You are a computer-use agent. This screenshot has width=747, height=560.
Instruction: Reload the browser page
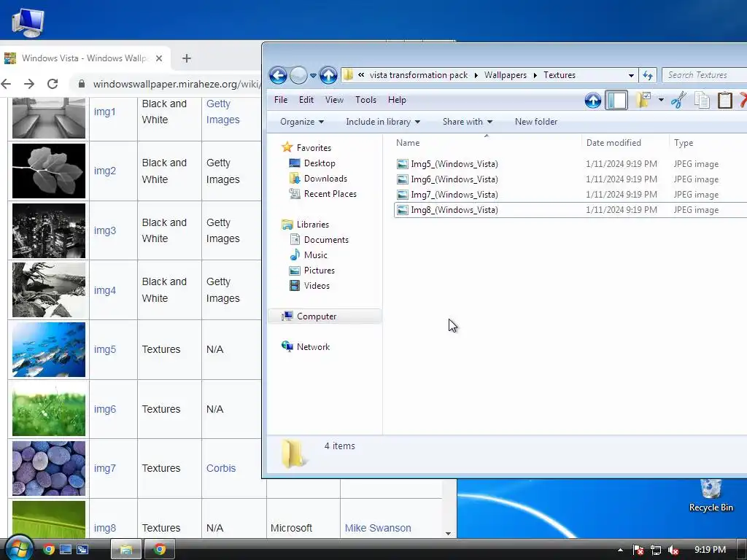tap(53, 84)
